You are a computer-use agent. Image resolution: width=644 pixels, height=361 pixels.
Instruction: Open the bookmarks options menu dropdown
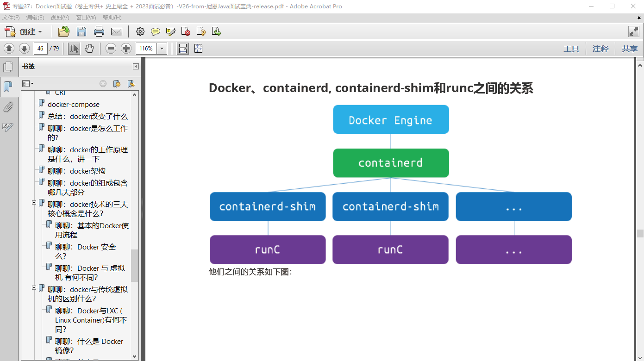[x=28, y=84]
